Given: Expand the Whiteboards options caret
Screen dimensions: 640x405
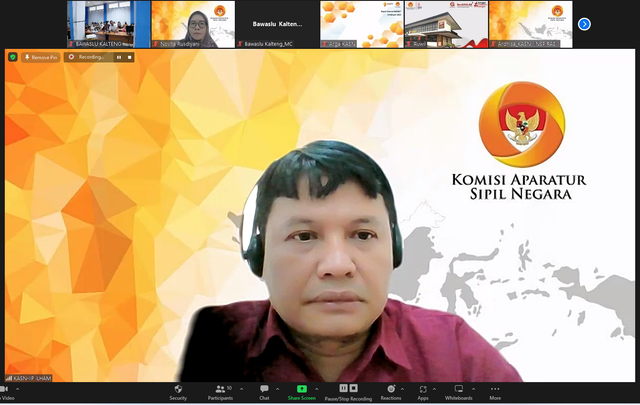Looking at the screenshot, I should tap(473, 389).
